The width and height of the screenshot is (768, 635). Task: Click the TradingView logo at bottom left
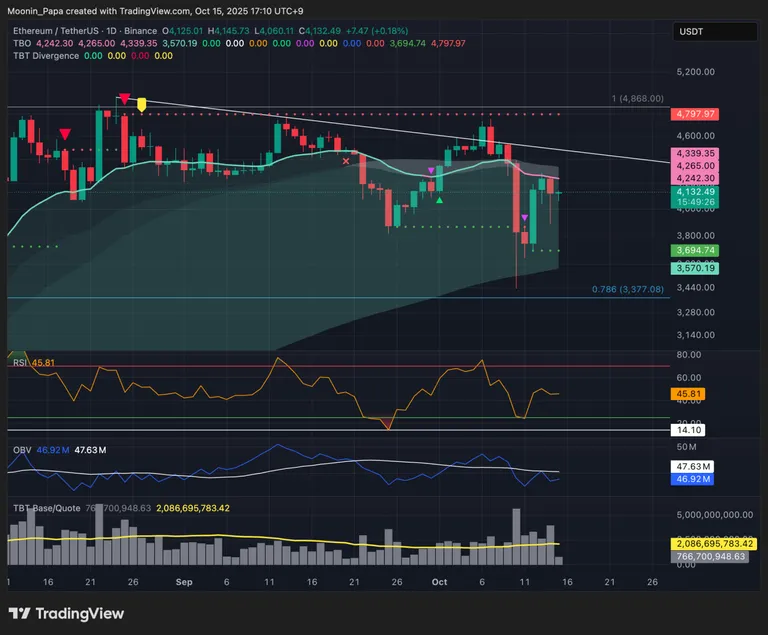coord(66,613)
